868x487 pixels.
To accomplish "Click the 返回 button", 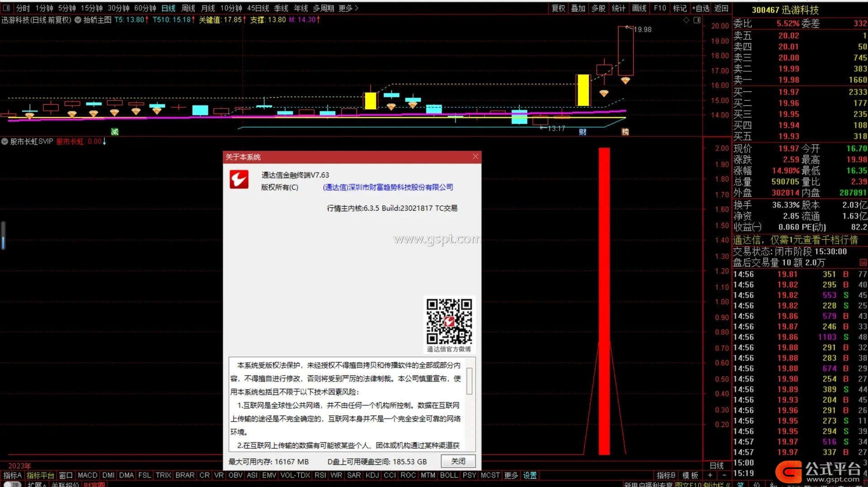I will pyautogui.click(x=721, y=8).
